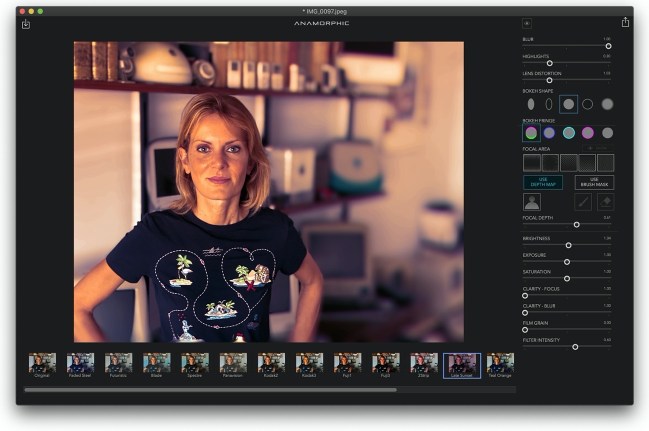649x431 pixels.
Task: Select the outlined circle bokeh shape
Action: point(587,104)
